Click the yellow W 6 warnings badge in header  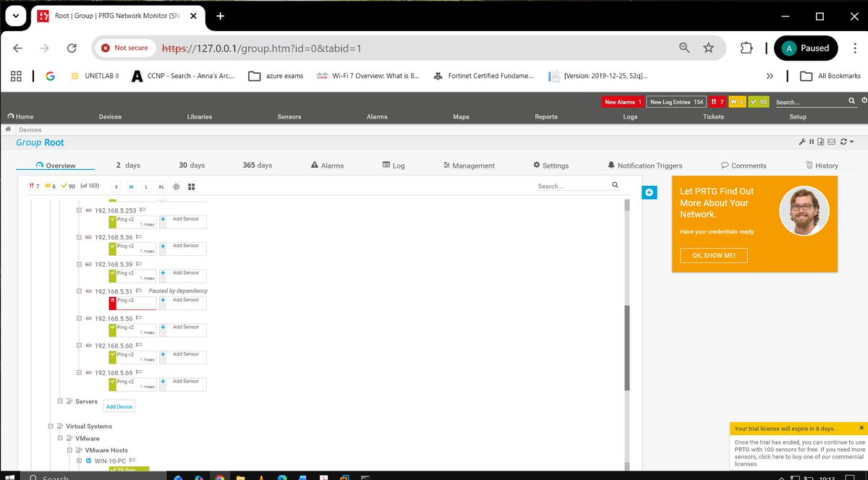pos(737,102)
